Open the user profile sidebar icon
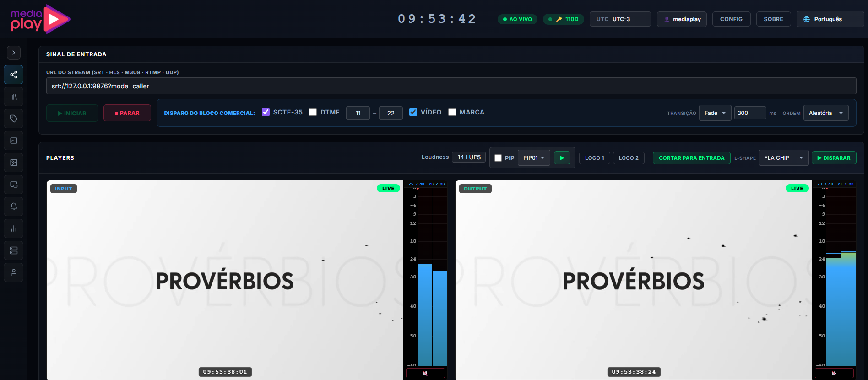This screenshot has height=380, width=868. click(14, 272)
